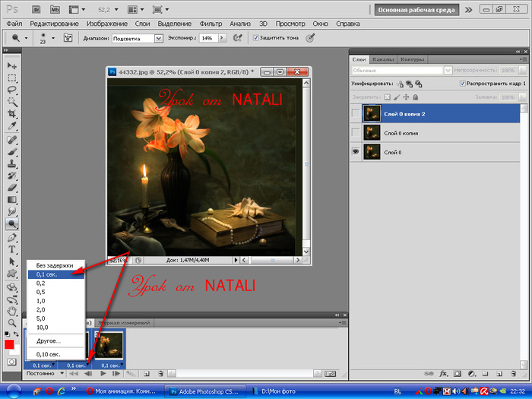Switch to the 'Контуры' tab

coord(412,59)
